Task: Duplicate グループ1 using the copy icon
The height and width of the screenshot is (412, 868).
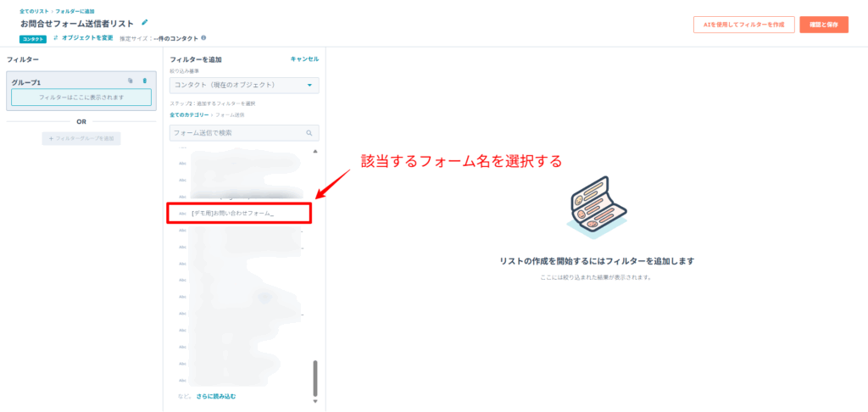Action: (130, 81)
